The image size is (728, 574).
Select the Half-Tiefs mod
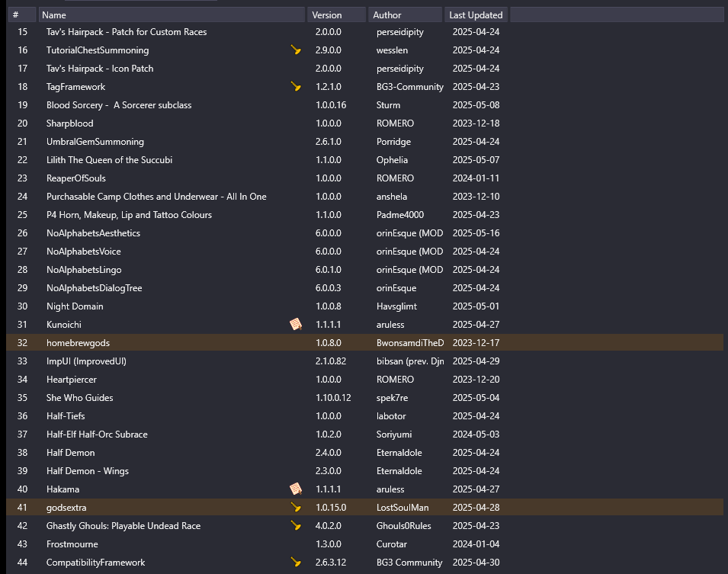pyautogui.click(x=66, y=415)
